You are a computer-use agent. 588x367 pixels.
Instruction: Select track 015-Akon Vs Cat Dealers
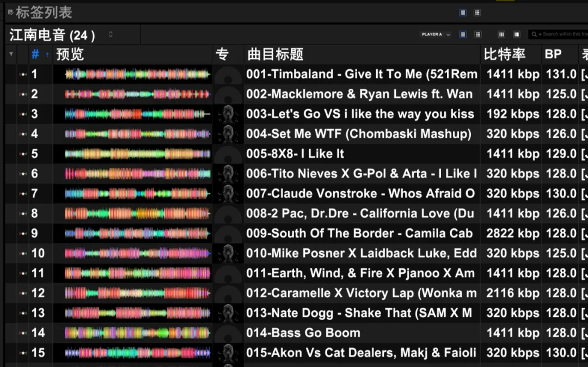click(361, 352)
